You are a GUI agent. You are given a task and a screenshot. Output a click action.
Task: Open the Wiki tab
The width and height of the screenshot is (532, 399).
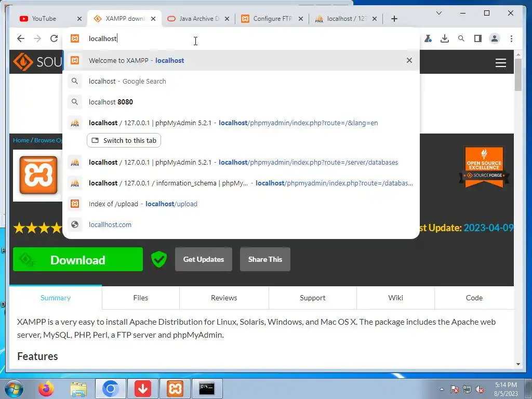click(x=395, y=298)
